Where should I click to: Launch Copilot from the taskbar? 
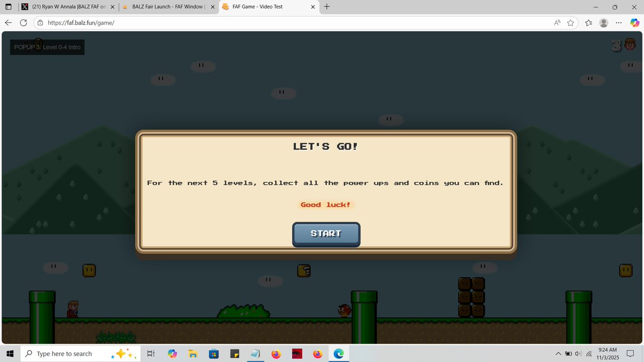click(x=172, y=353)
